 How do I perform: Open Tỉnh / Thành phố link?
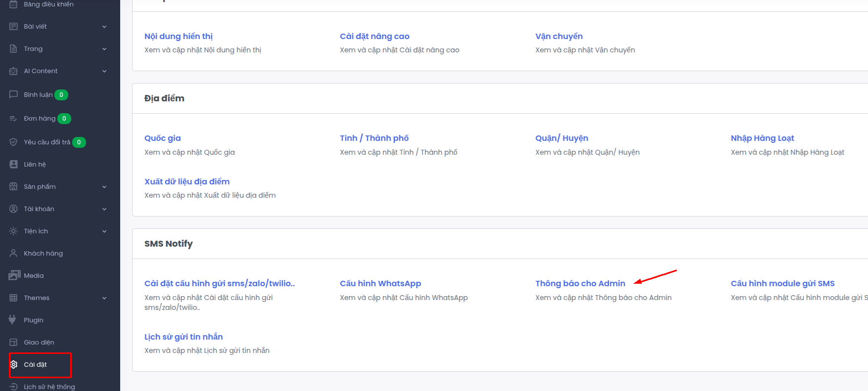coord(374,138)
